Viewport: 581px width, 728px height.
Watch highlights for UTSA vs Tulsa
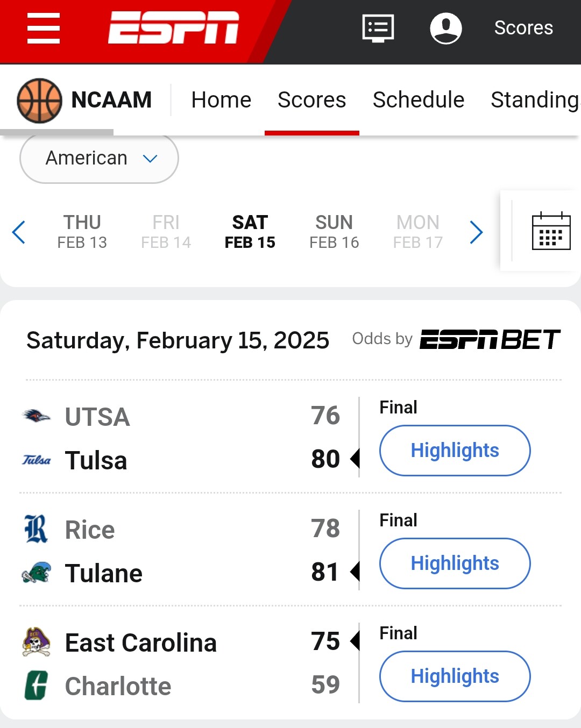point(455,451)
